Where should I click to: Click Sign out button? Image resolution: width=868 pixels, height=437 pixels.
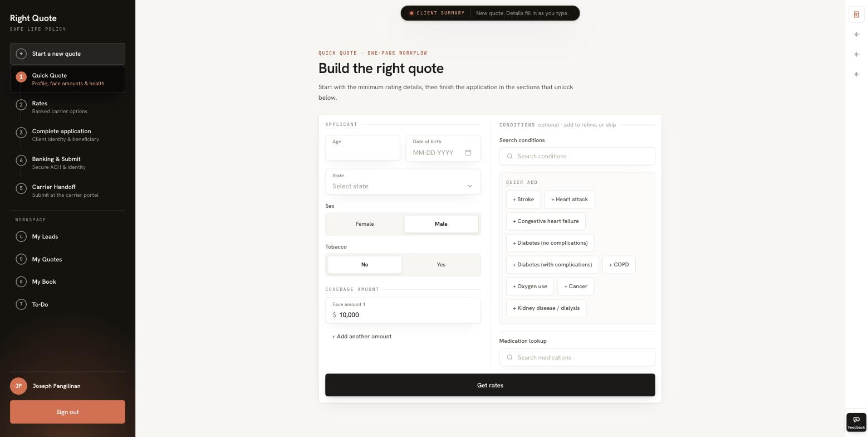[67, 412]
